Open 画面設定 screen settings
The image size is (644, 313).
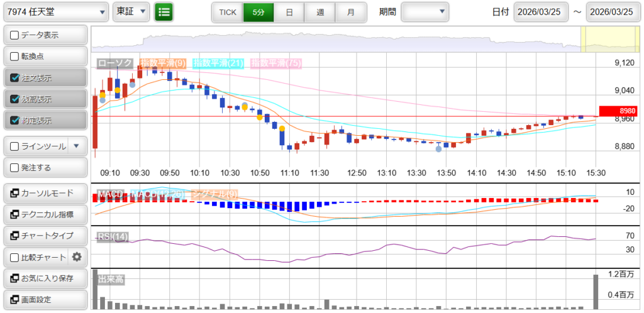[x=45, y=299]
